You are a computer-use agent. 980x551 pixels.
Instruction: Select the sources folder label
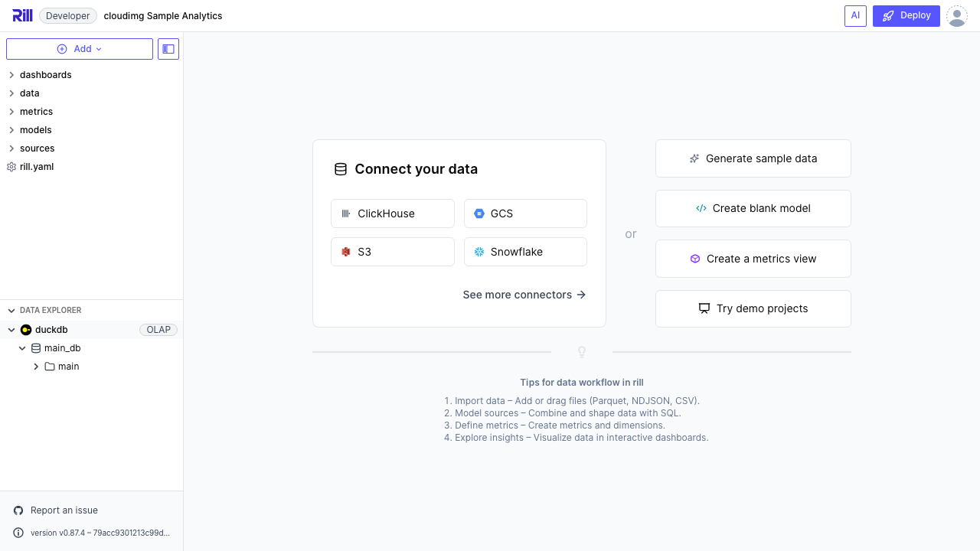point(38,148)
